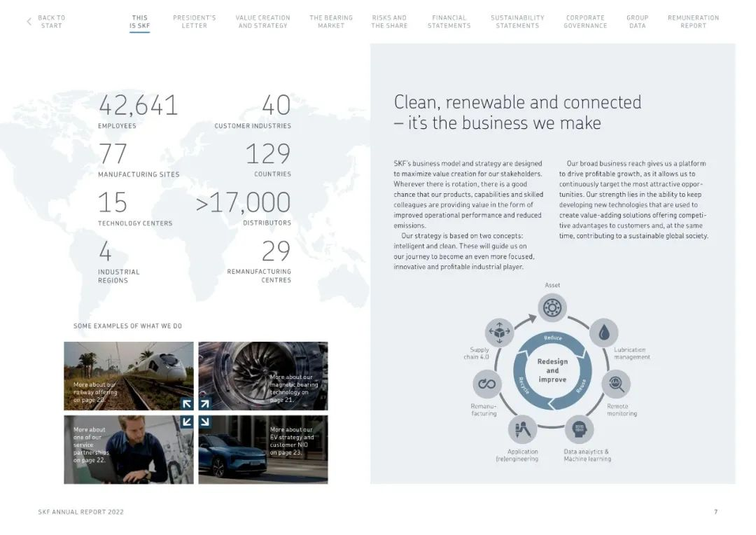The image size is (756, 535).
Task: Click Redesign and improve circle center
Action: tap(552, 370)
